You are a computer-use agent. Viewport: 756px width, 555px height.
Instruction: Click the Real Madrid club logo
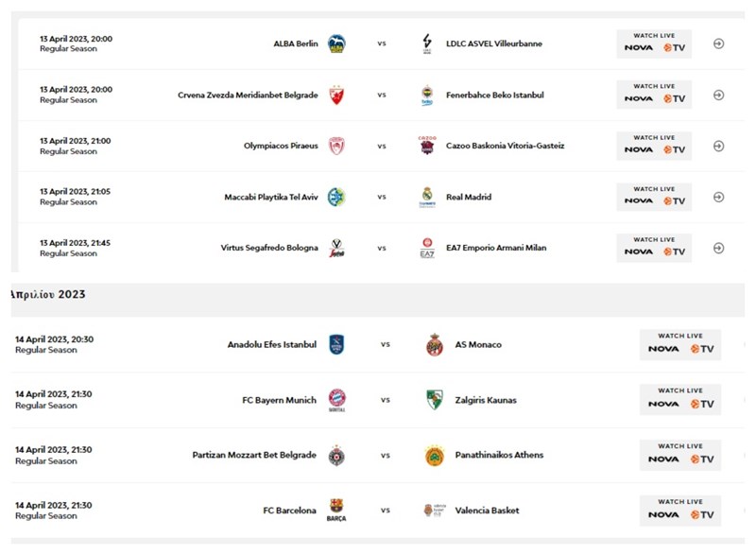point(426,197)
